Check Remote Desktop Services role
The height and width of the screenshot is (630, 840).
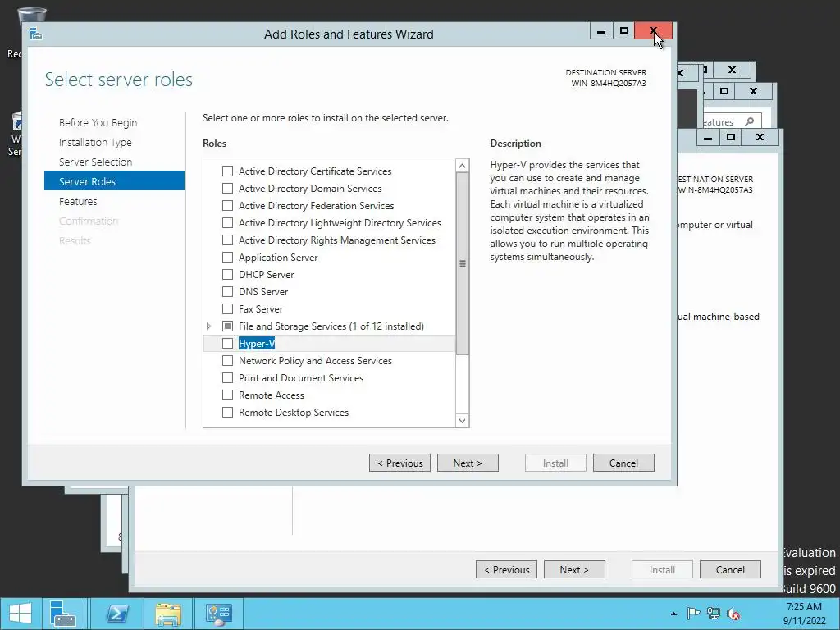click(228, 412)
